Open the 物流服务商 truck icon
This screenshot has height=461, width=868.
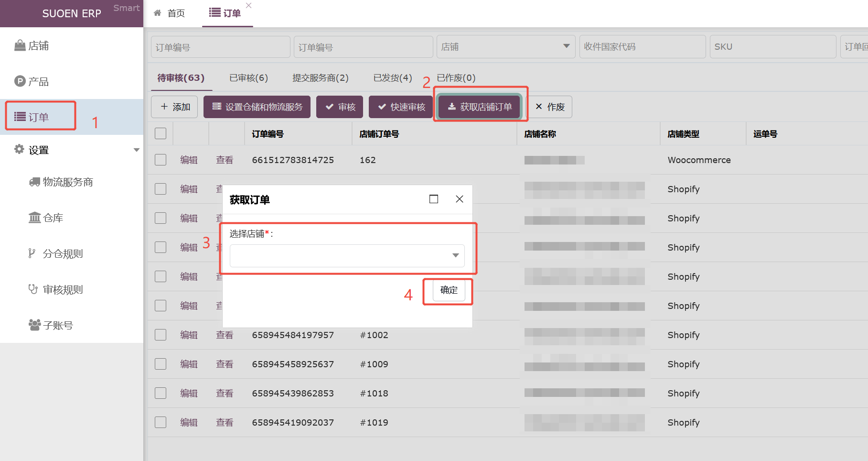pyautogui.click(x=34, y=182)
